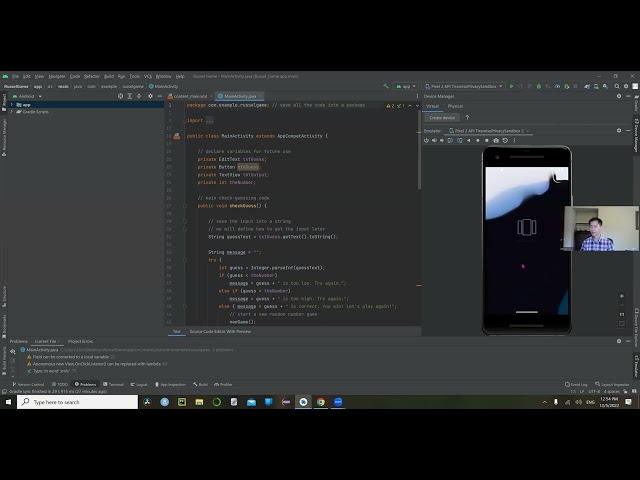The image size is (640, 480).
Task: Click the Attach Debugger to Android Process icon
Action: [567, 86]
